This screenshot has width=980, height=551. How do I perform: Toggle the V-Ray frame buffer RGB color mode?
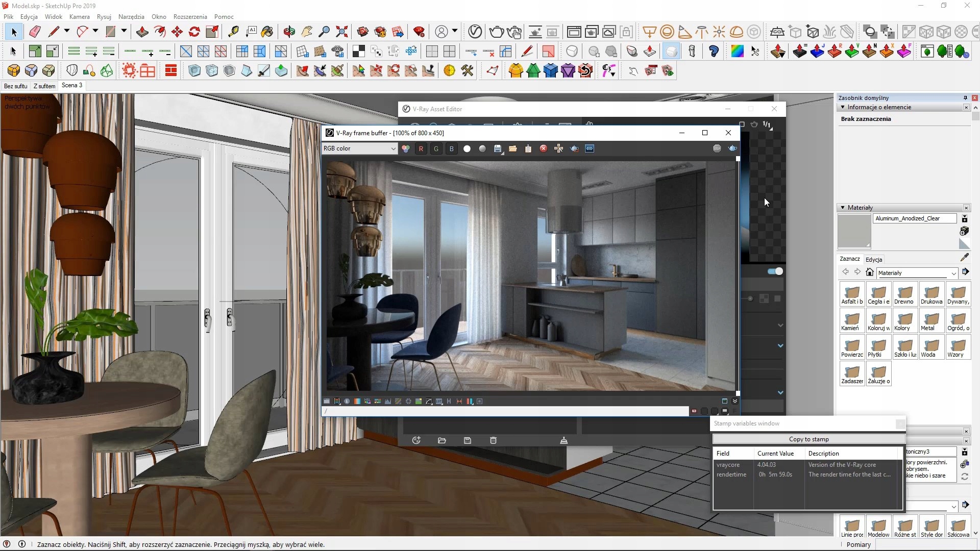[405, 148]
